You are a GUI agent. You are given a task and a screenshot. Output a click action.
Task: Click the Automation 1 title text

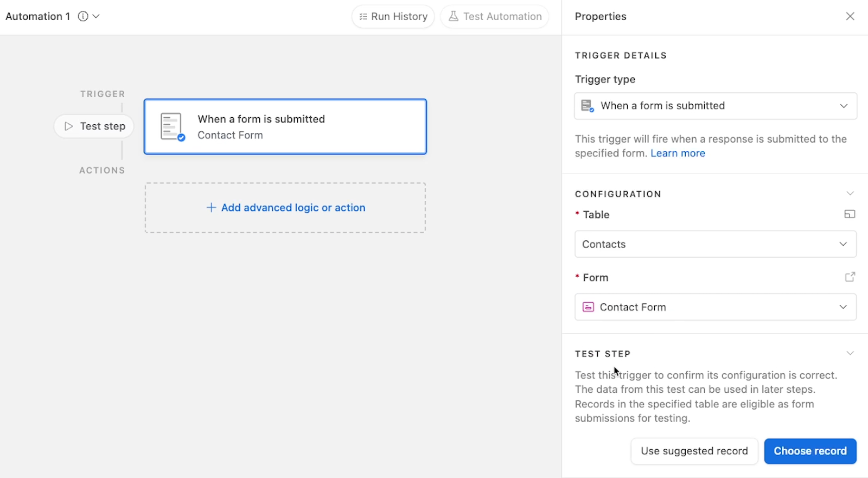38,16
